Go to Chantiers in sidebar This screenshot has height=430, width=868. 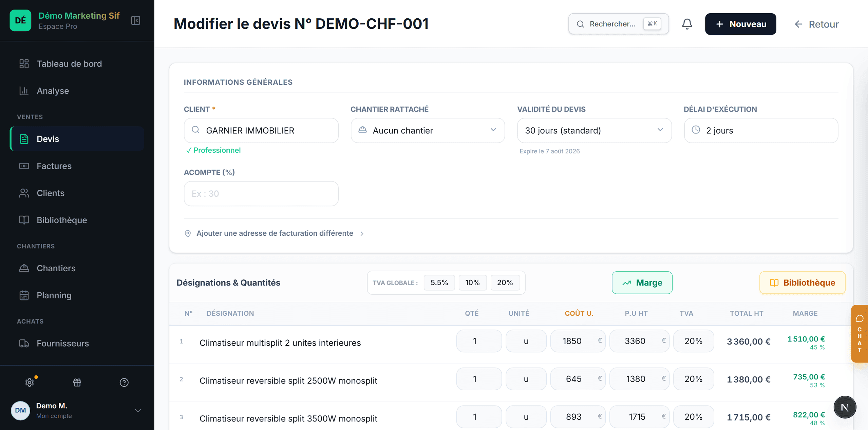point(77,268)
